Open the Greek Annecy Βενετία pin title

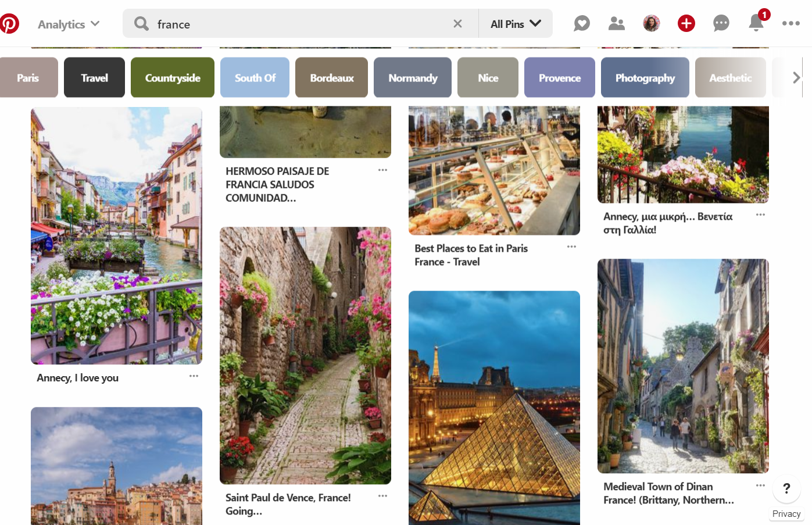pyautogui.click(x=668, y=223)
